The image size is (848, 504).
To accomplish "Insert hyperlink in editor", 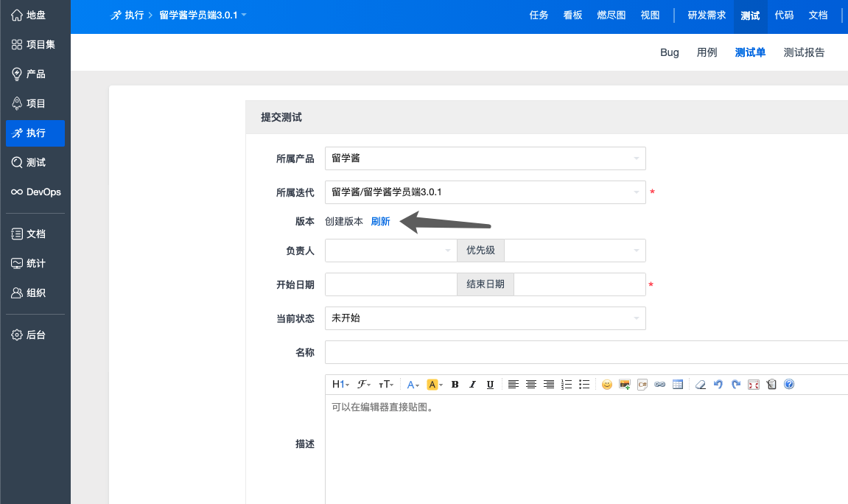I will (x=660, y=385).
